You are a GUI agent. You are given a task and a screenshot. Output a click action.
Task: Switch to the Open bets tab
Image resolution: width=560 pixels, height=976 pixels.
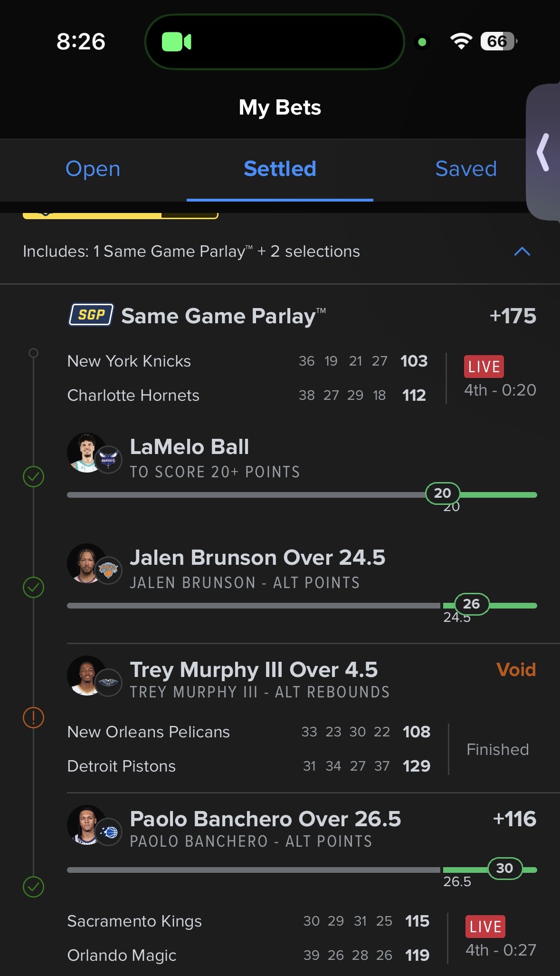tap(93, 169)
